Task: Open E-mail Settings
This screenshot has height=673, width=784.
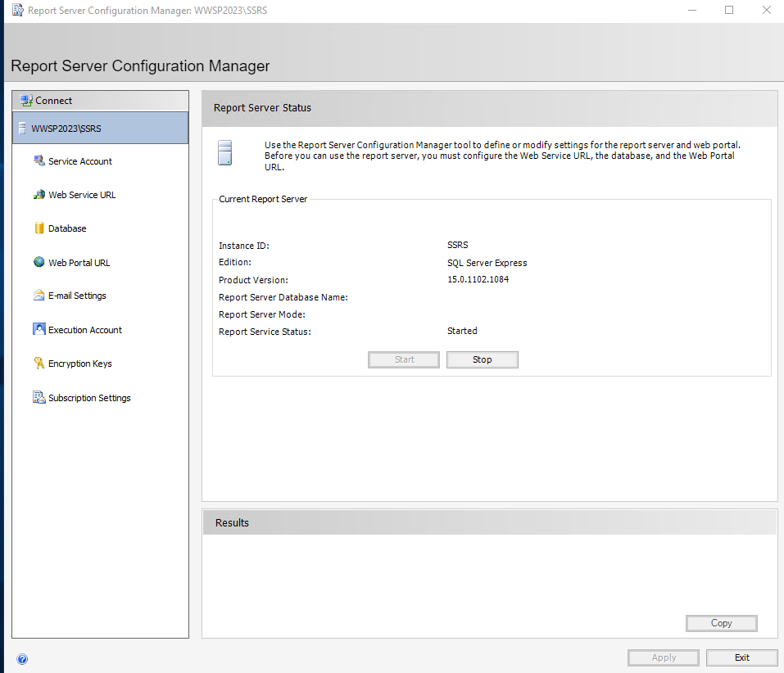Action: (x=77, y=296)
